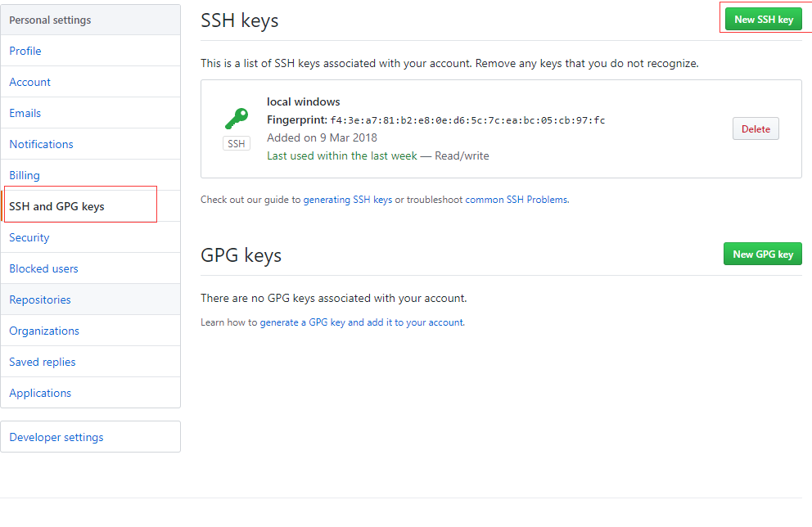Open the common SSH Problems link
The height and width of the screenshot is (527, 812).
(517, 200)
